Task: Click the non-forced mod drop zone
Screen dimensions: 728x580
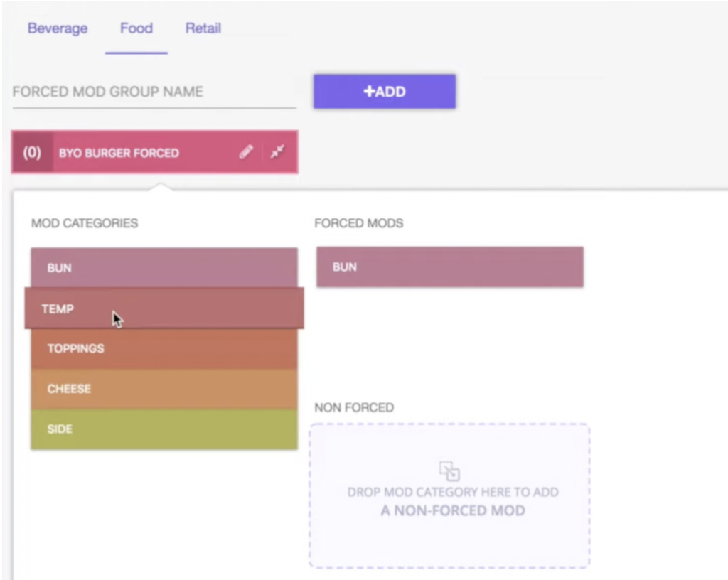Action: [450, 495]
